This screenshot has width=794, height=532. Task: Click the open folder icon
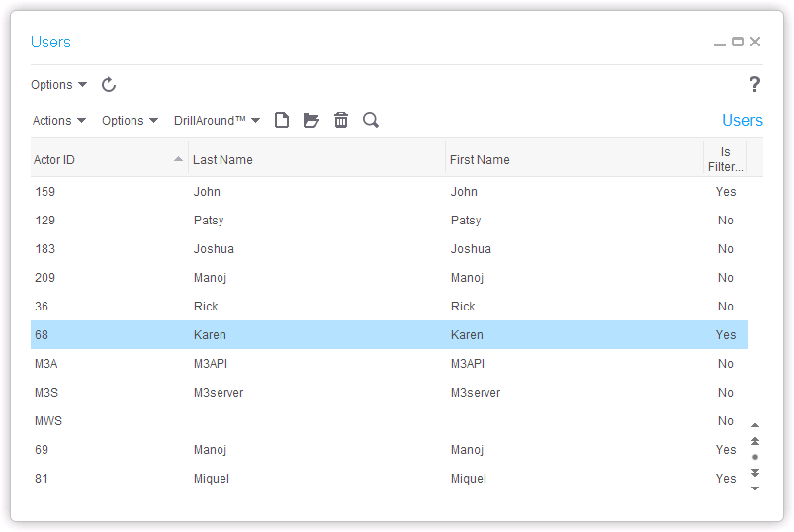311,120
